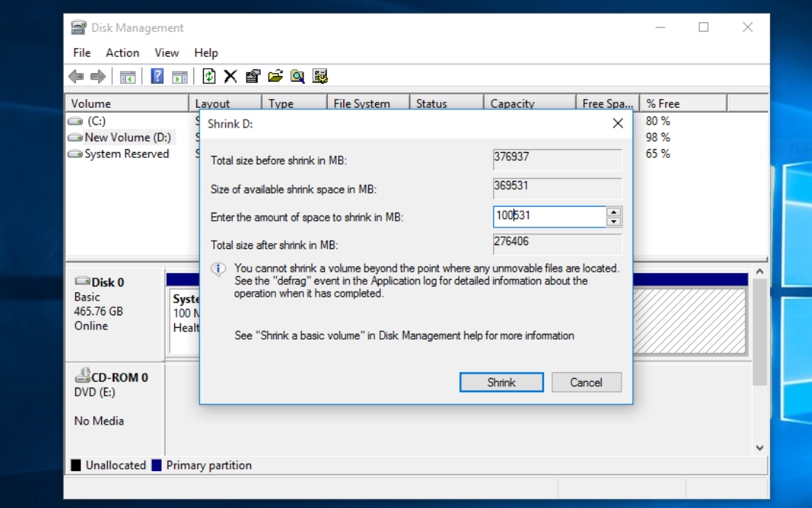Click the CD-ROM 0 disc icon
The height and width of the screenshot is (508, 812).
[83, 375]
